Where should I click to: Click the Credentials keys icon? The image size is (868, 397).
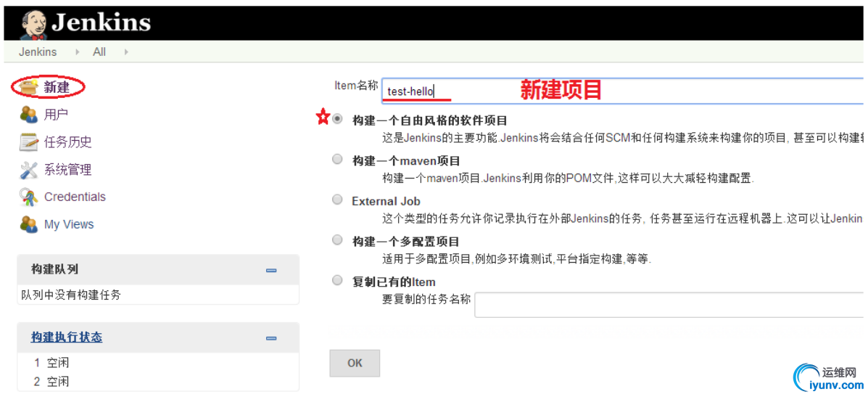point(28,197)
